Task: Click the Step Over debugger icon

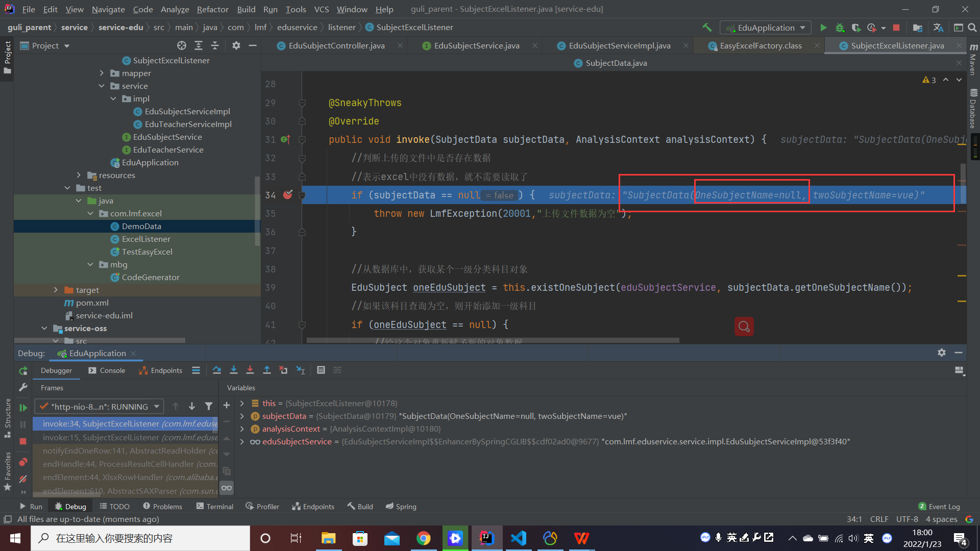Action: coord(217,370)
